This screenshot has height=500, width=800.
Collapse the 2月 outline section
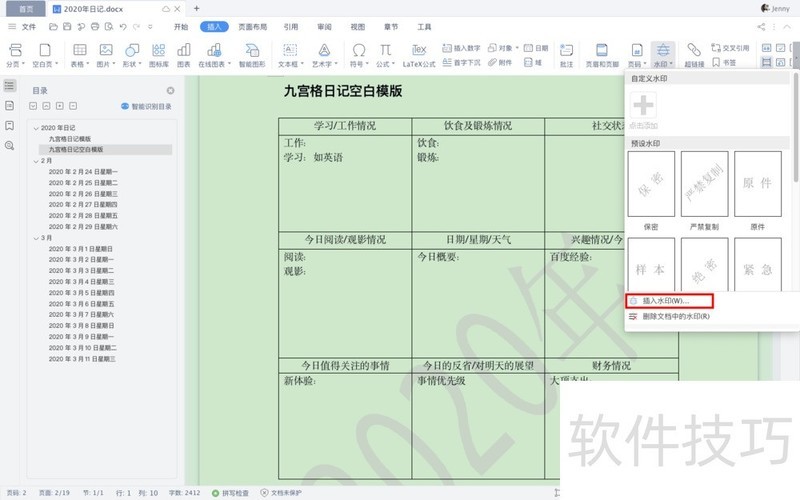click(x=35, y=160)
